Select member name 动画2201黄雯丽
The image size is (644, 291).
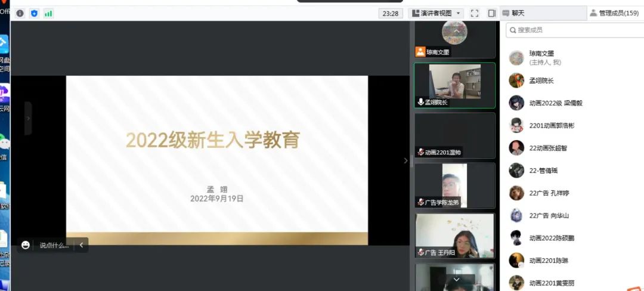pos(552,283)
